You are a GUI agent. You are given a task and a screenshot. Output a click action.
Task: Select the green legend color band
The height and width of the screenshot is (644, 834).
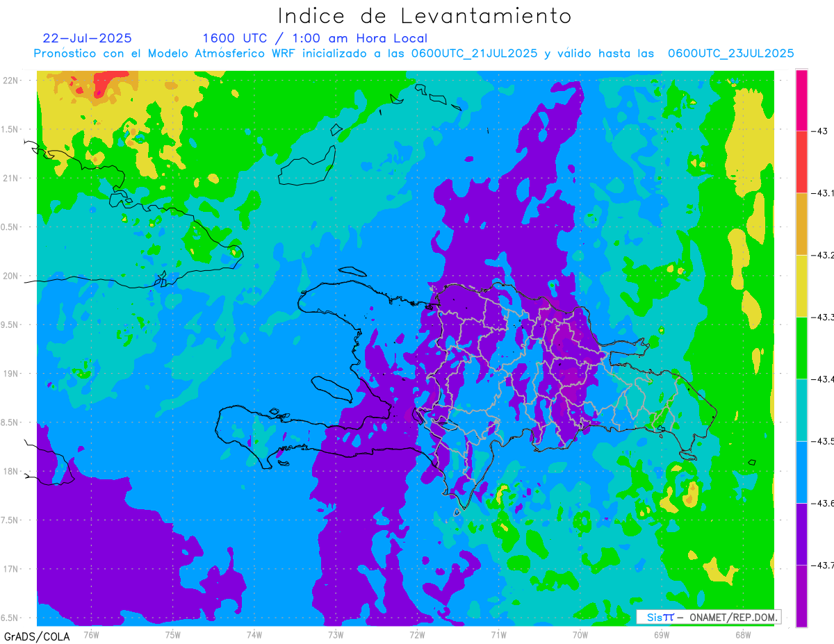(801, 347)
